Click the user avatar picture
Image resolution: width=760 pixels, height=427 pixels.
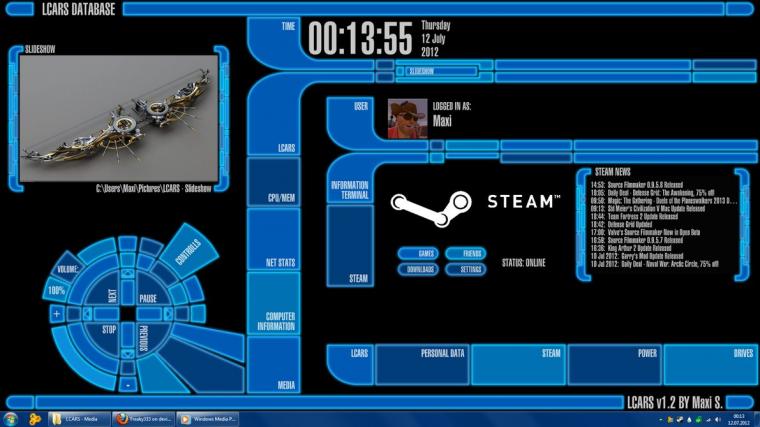pyautogui.click(x=408, y=119)
